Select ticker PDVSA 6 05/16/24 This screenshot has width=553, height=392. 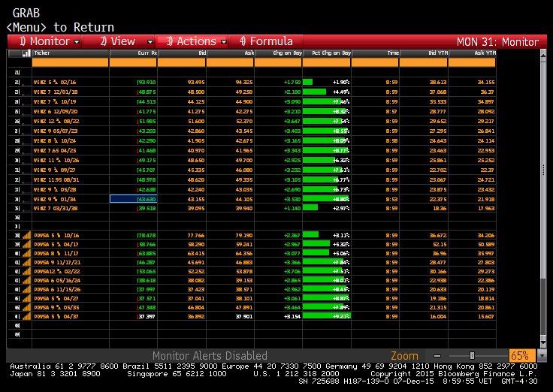(57, 280)
